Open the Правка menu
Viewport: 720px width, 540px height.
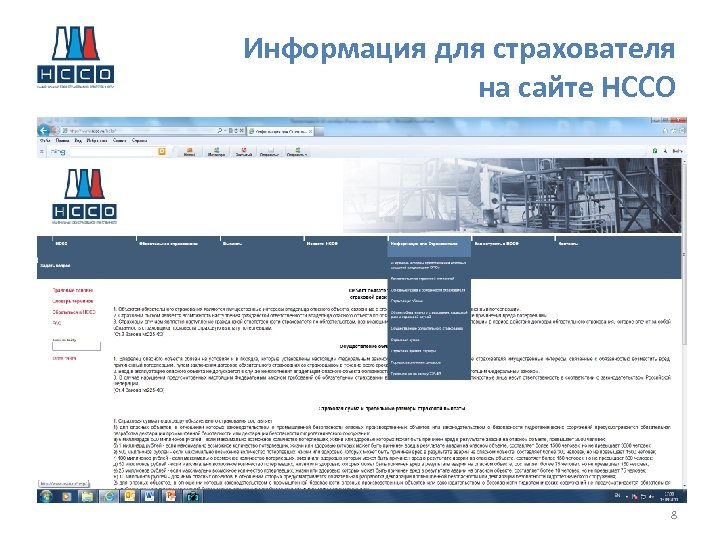coord(62,141)
